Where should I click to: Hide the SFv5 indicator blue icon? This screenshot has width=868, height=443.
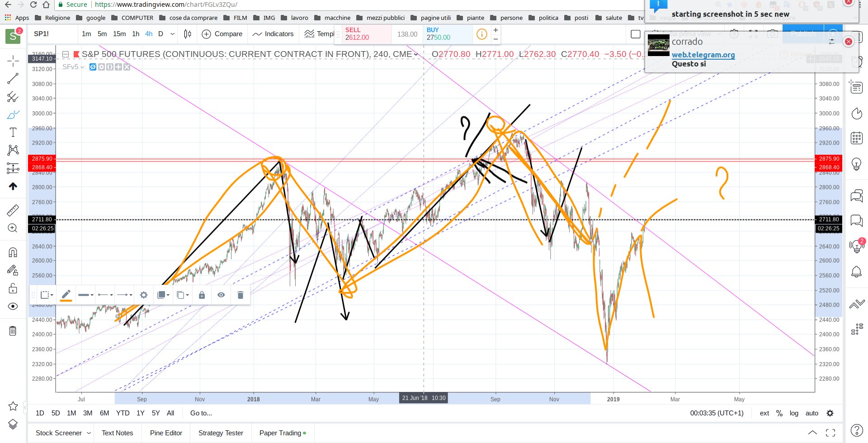[x=93, y=67]
